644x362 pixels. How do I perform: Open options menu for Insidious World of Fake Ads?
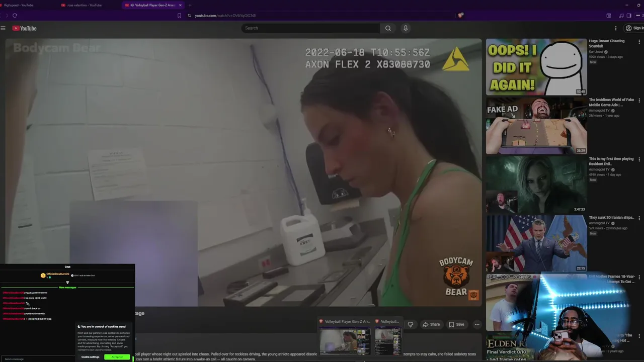pos(639,101)
